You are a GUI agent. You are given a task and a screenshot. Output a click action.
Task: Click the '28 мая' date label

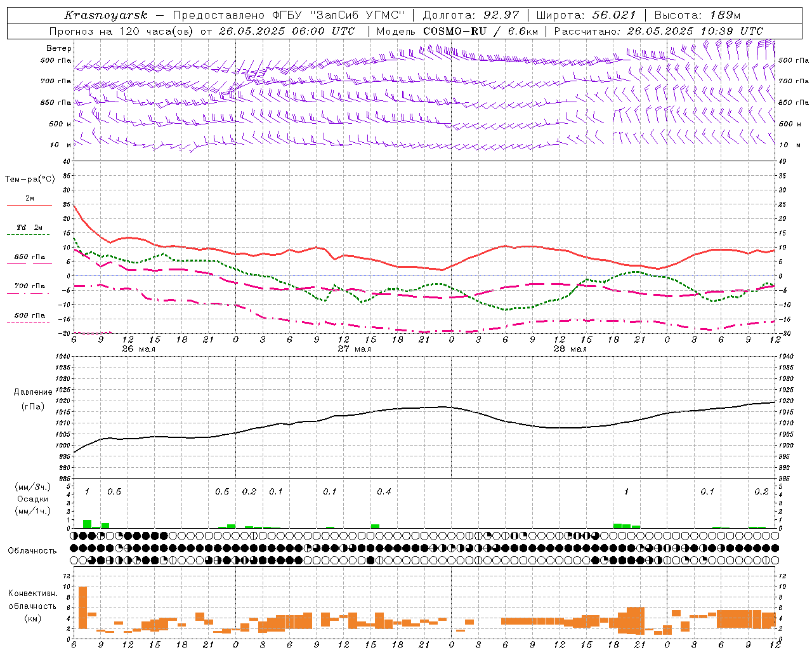570,349
